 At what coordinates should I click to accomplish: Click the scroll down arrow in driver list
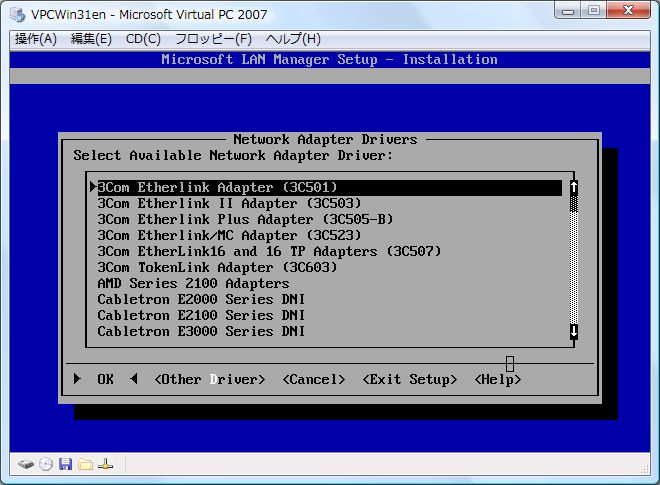click(x=574, y=331)
